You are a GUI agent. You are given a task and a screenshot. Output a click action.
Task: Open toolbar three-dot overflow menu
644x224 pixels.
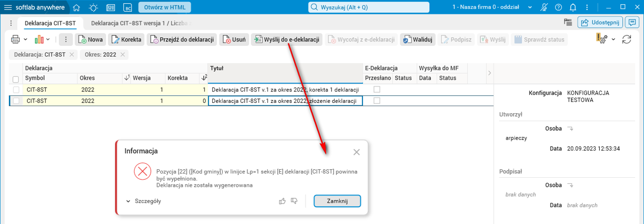pos(66,40)
